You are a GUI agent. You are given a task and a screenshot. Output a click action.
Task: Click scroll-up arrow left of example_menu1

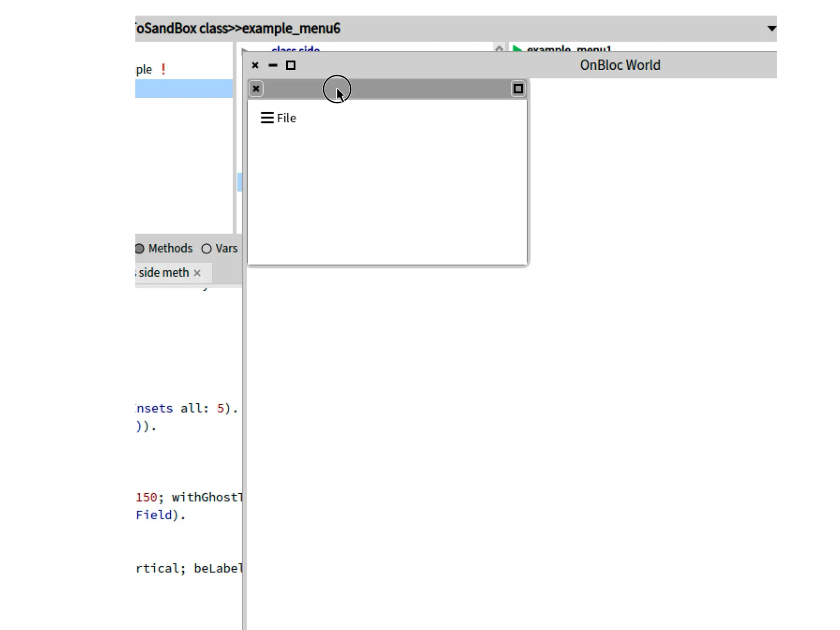pos(499,49)
